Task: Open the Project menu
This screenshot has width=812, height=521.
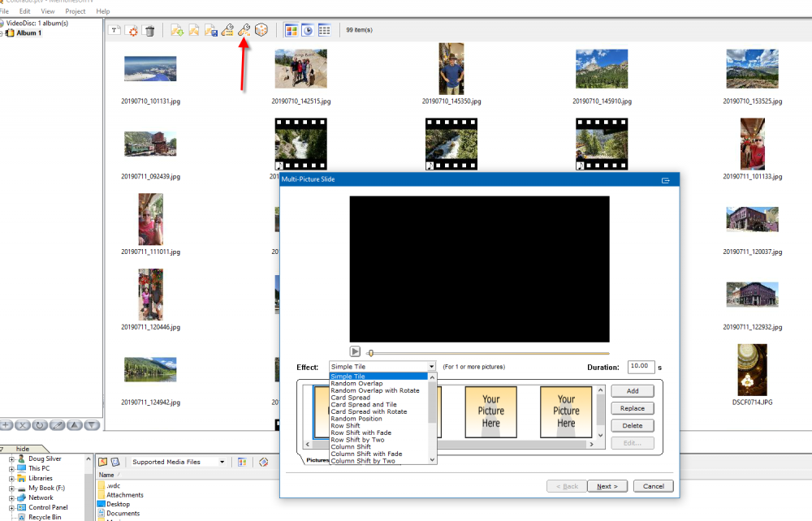Action: (76, 11)
